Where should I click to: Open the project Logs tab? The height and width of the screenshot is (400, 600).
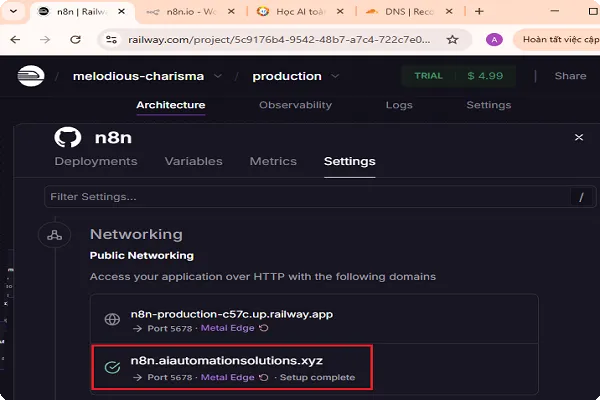pos(399,105)
